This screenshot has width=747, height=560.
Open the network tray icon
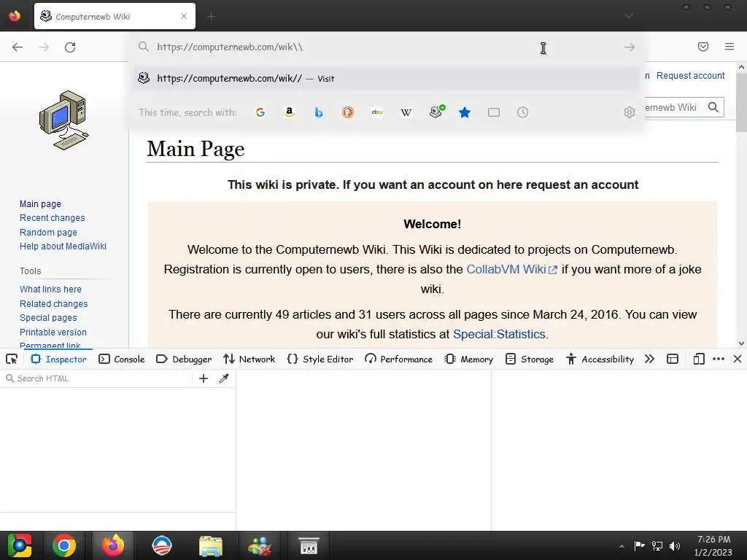pos(657,545)
